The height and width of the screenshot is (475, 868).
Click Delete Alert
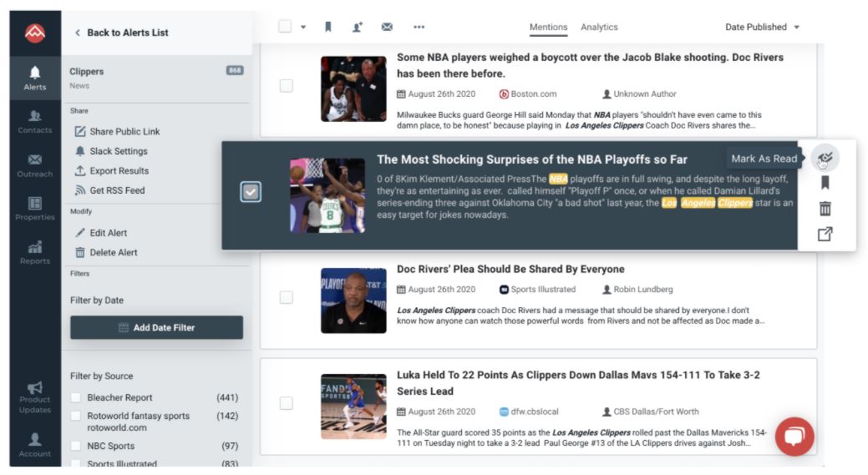point(106,253)
